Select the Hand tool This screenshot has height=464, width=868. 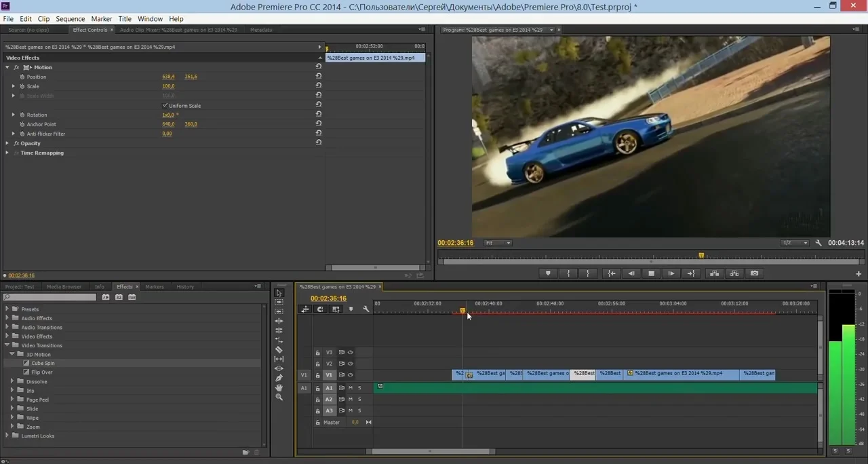tap(279, 387)
